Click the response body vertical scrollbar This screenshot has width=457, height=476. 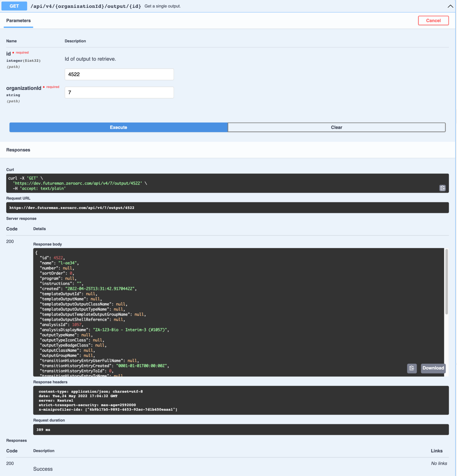coord(447,282)
